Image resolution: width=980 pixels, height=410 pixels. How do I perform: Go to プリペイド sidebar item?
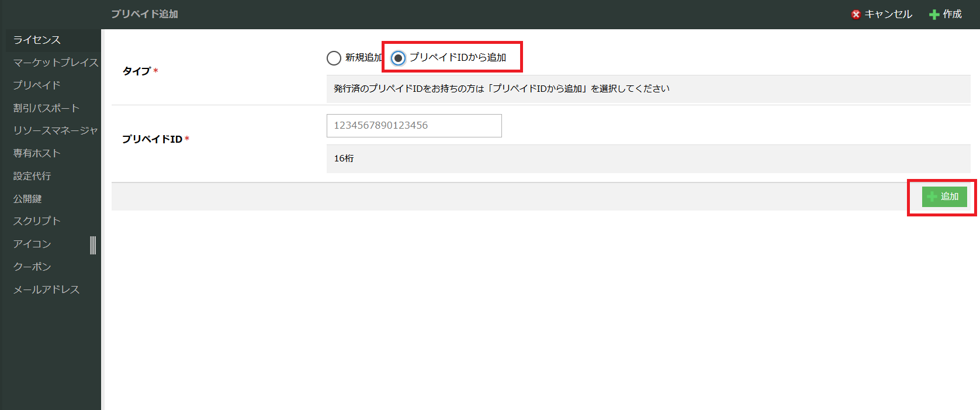tap(37, 85)
